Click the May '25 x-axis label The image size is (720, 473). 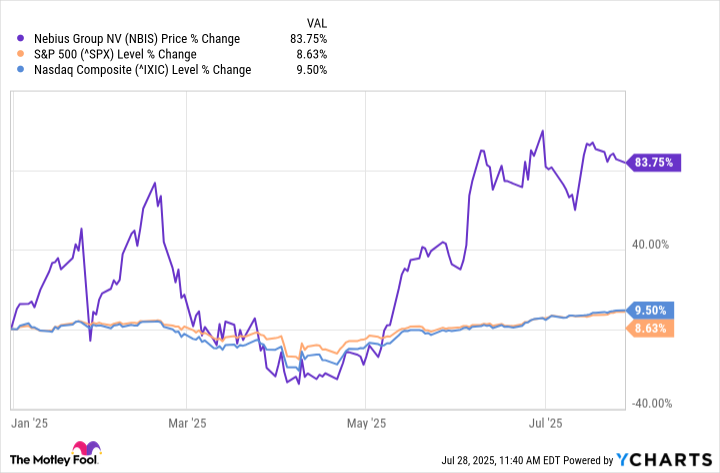pyautogui.click(x=367, y=422)
